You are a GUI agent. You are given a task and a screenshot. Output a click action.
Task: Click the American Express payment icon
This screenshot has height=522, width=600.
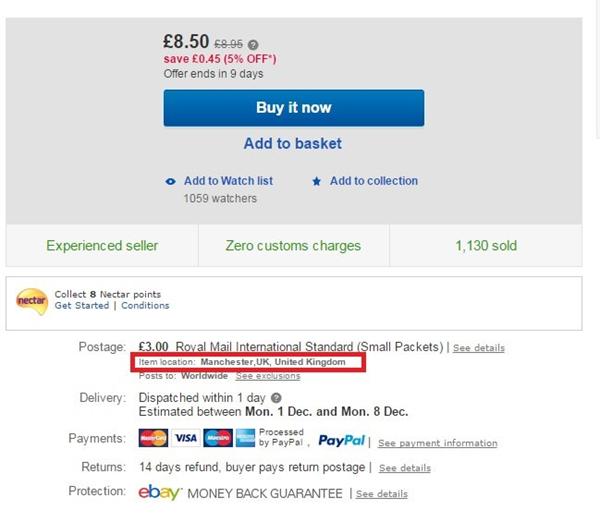point(245,438)
